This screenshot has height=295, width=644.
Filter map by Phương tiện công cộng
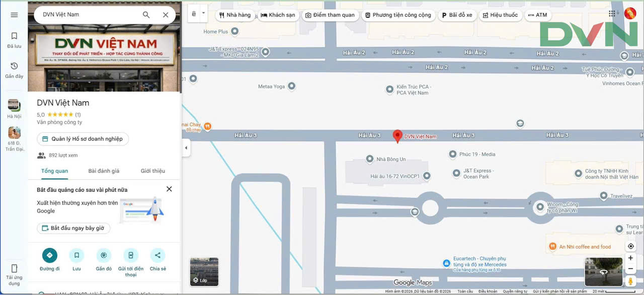398,15
